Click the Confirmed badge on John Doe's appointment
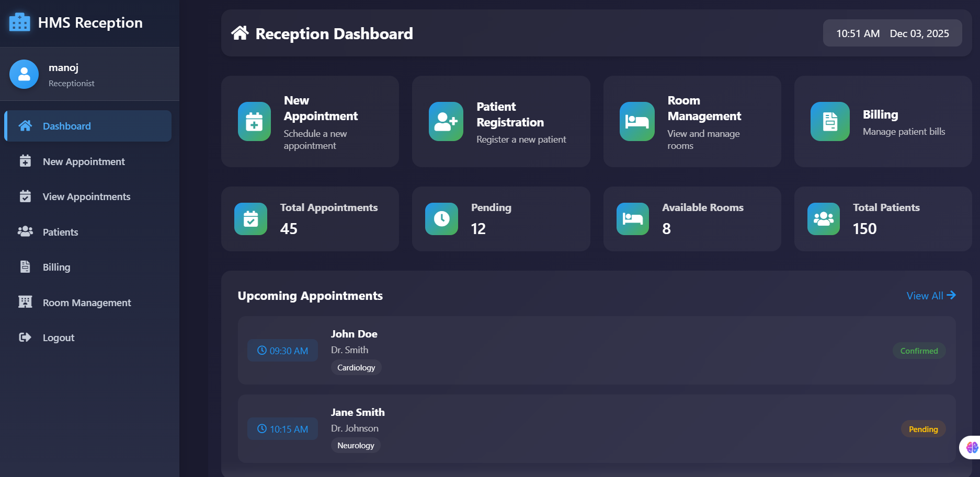Screen dimensions: 980x477 click(x=919, y=351)
